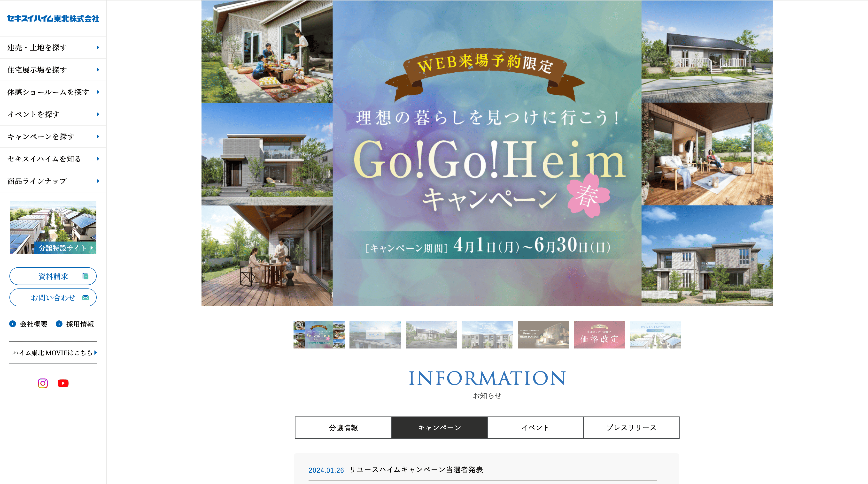Switch to the プレスリリース tab
The width and height of the screenshot is (868, 484).
tap(631, 427)
